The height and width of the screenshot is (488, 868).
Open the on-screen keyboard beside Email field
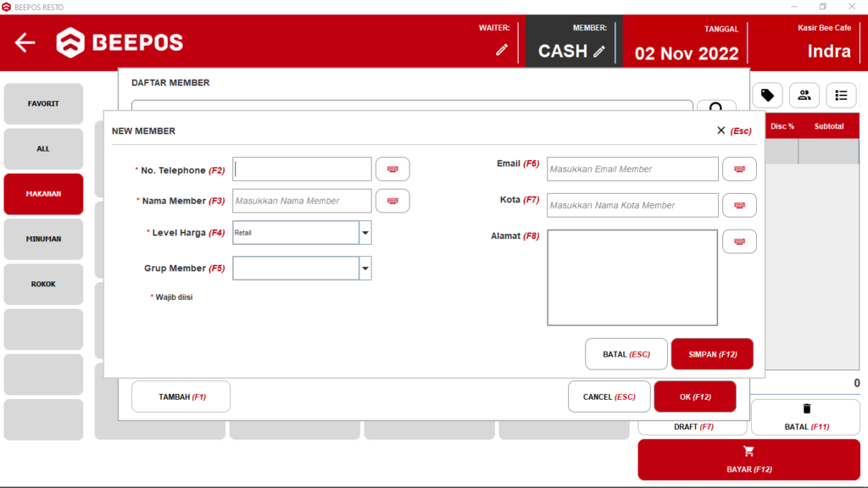point(739,169)
